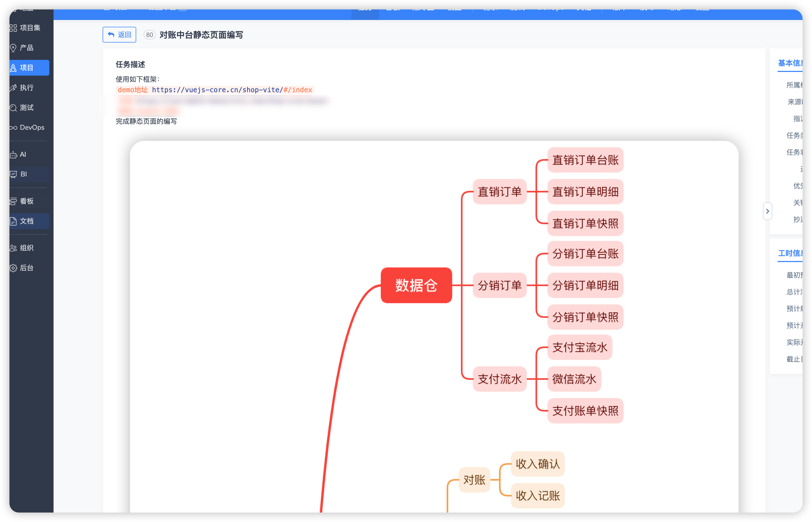
Task: Switch to 基本信息 tab
Action: coord(790,63)
